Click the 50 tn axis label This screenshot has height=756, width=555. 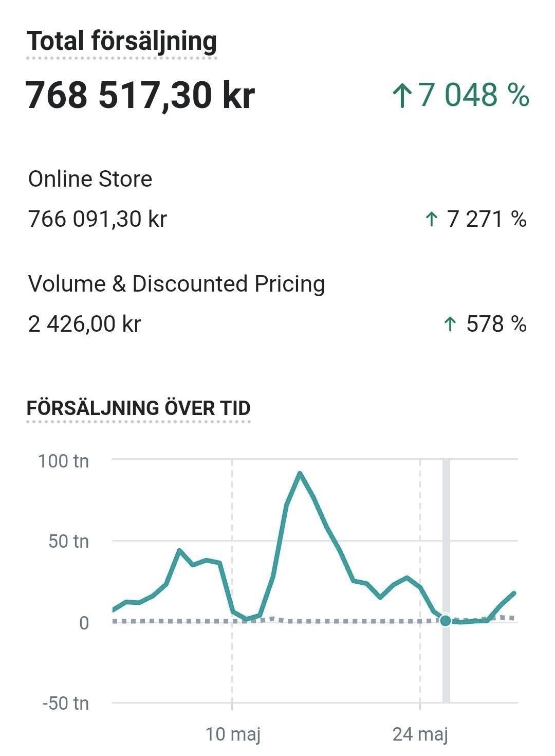[69, 541]
